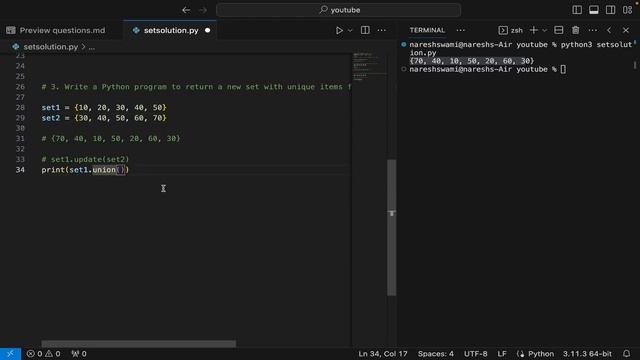Click the set1.update(set2) comment line
640x360 pixels.
[85, 159]
